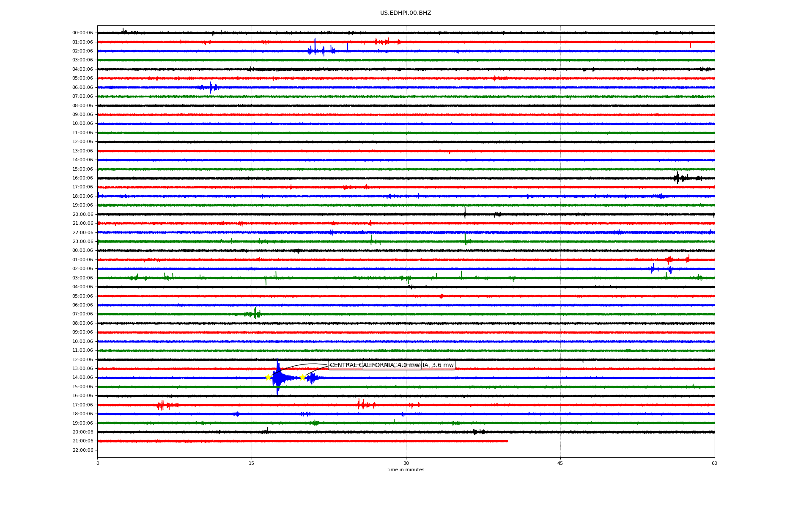Click the bottom-most 22:00:06 row label
Viewport: 812px width, 508px height.
click(x=82, y=450)
